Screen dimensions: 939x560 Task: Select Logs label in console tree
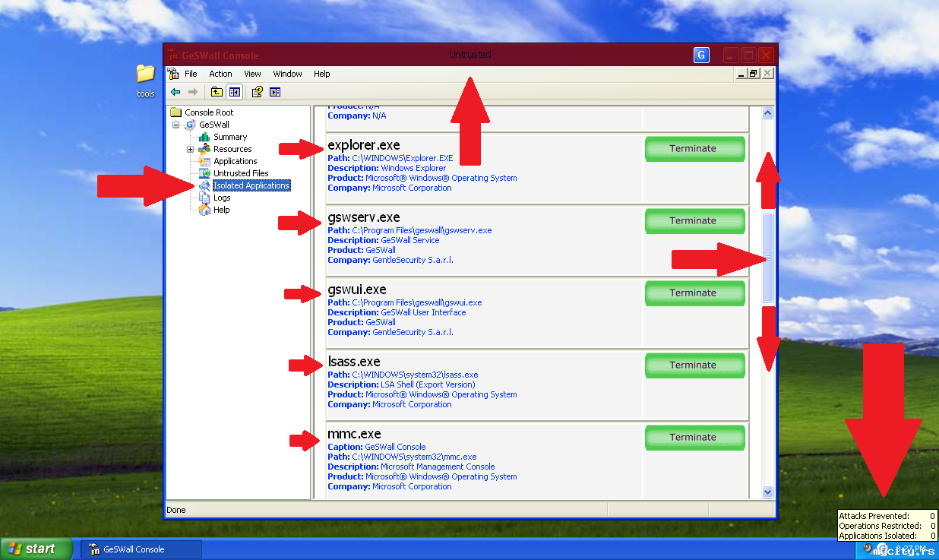(222, 198)
